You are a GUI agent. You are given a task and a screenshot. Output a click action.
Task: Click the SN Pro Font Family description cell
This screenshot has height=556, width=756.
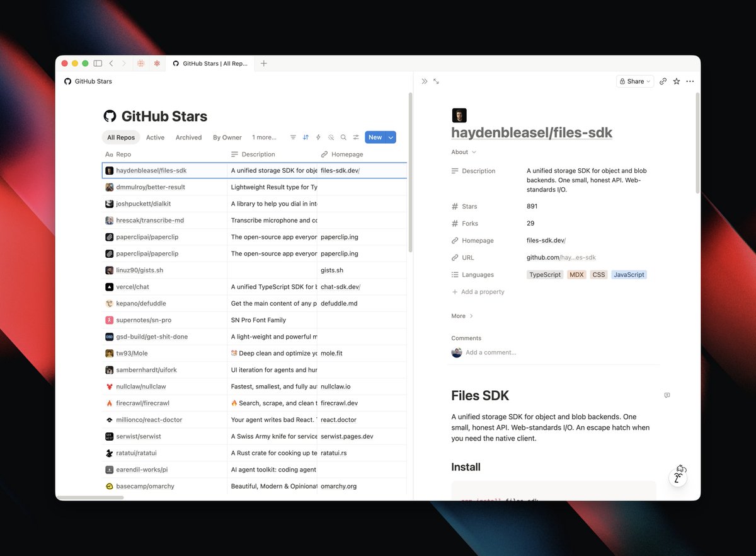272,320
